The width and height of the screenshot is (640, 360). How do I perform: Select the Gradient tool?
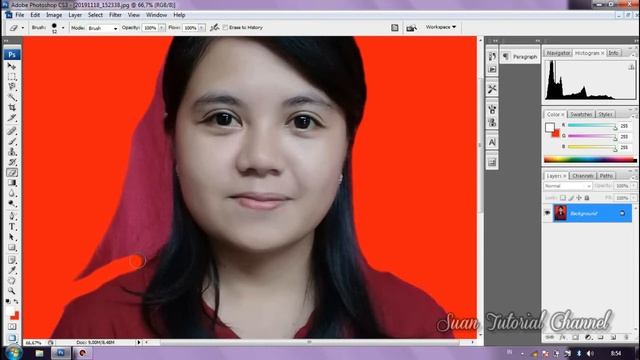(x=12, y=183)
